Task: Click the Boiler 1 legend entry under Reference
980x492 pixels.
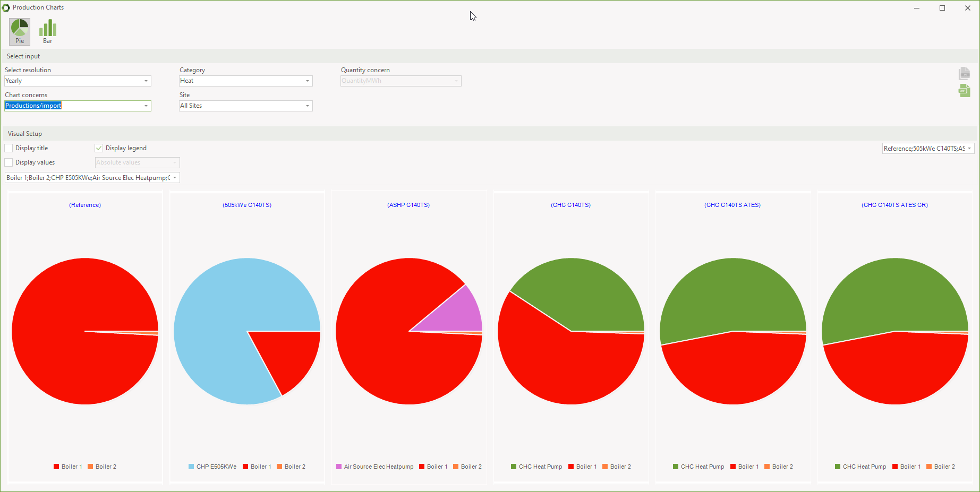Action: point(68,467)
